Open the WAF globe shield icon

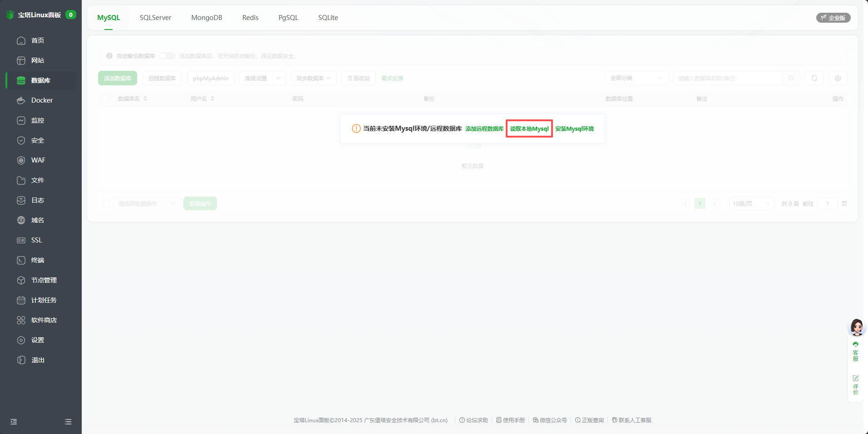pyautogui.click(x=21, y=160)
